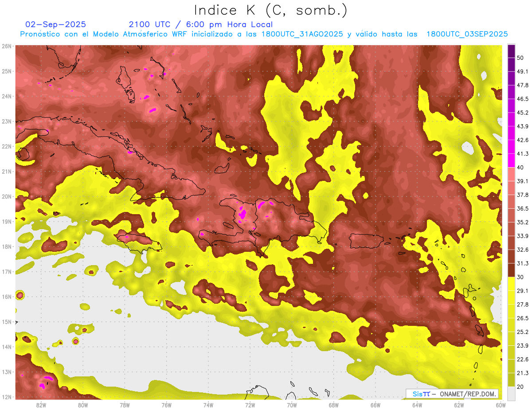This screenshot has height=411, width=532.
Task: Click the colorbar label "23.9"
Action: pos(522,346)
